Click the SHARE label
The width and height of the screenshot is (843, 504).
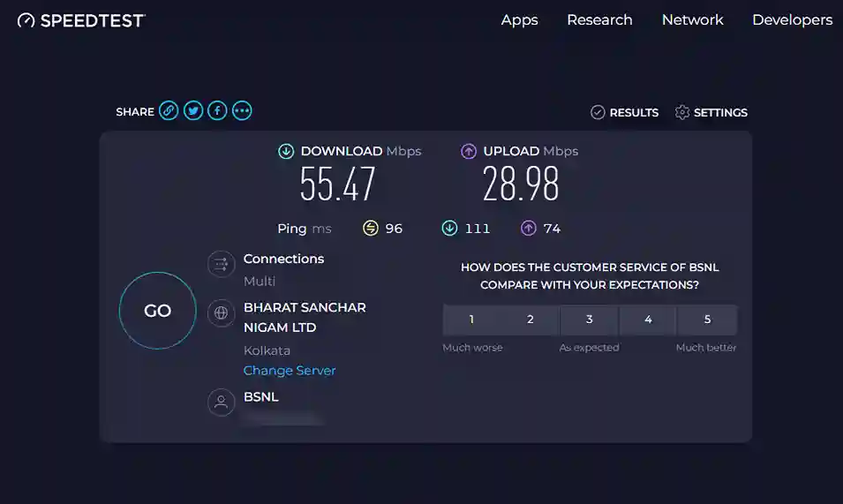[x=135, y=112]
